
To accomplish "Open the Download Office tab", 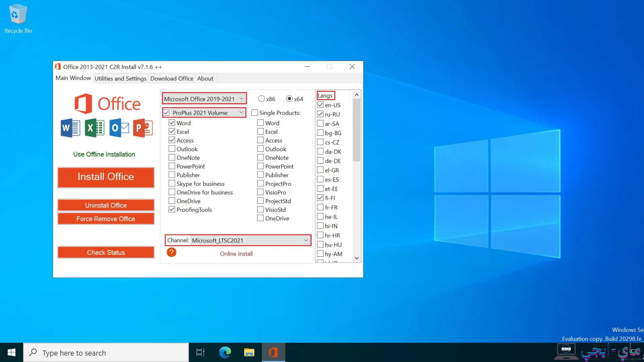I will pyautogui.click(x=172, y=78).
